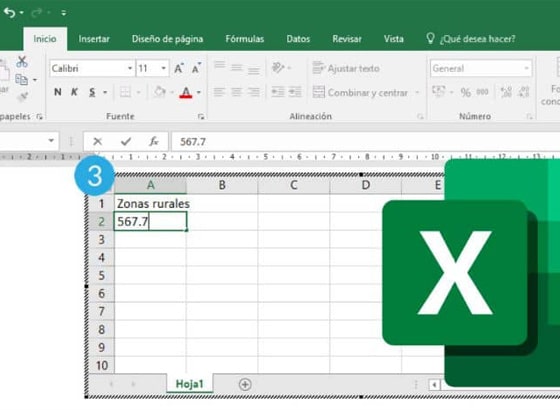Image resolution: width=560 pixels, height=410 pixels.
Task: Click the Center text icon
Action: coord(236,92)
